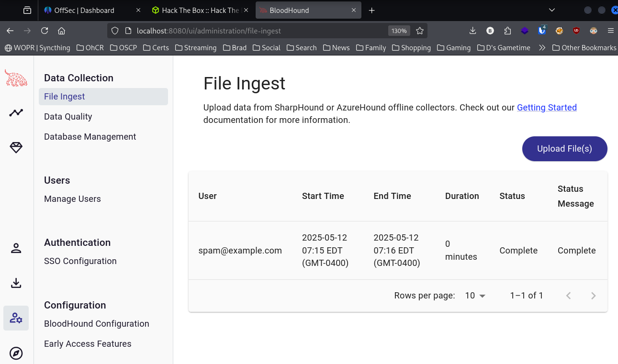The height and width of the screenshot is (364, 618).
Task: Open the Download Collectors icon in left rail
Action: coord(16,283)
